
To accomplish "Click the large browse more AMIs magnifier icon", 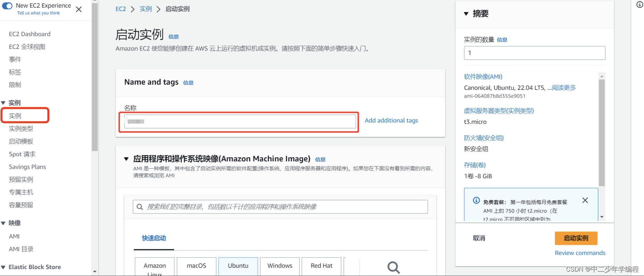I will (x=393, y=267).
